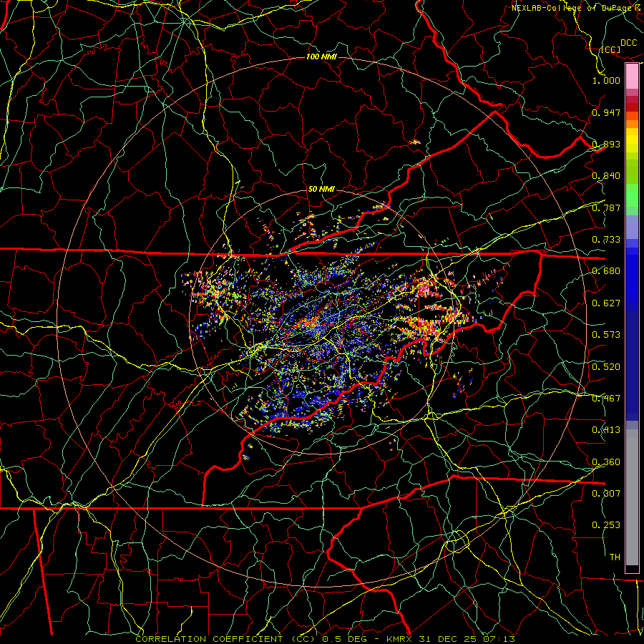Click the 0.627 scale value
Image resolution: width=644 pixels, height=644 pixels.
[x=606, y=303]
